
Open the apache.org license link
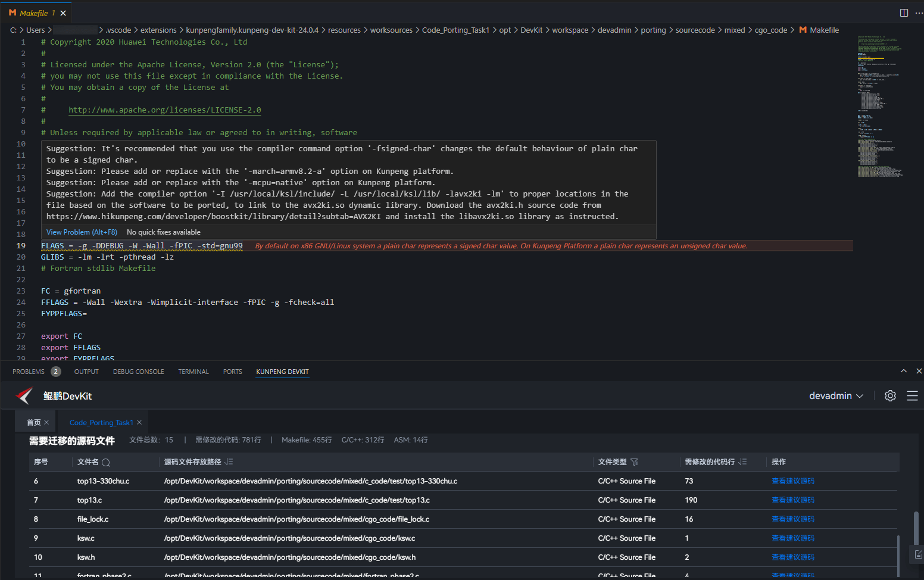coord(164,110)
